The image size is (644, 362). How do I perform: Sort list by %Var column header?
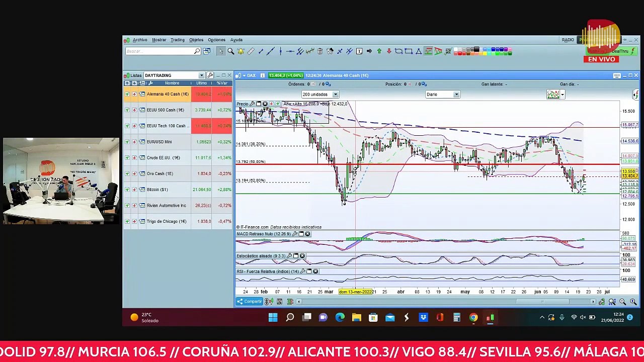[222, 83]
